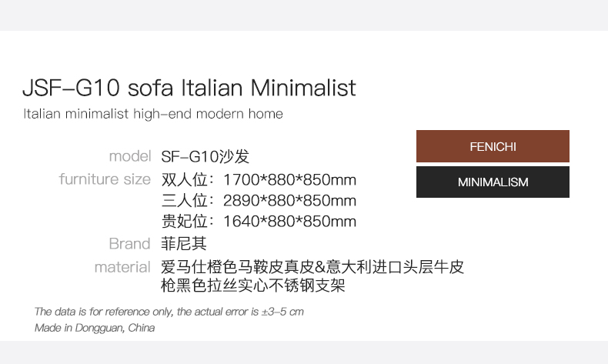Click the brown color block behind FENICHI
608x364 pixels.
click(x=493, y=146)
